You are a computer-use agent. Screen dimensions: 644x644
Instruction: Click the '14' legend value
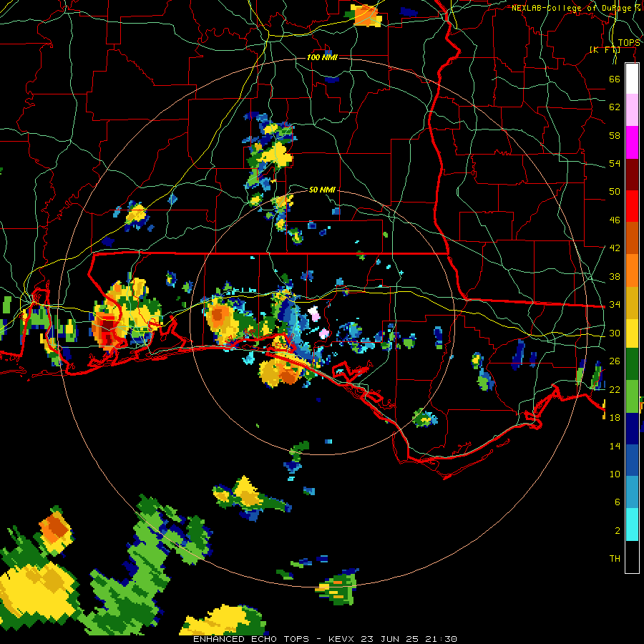pos(615,446)
